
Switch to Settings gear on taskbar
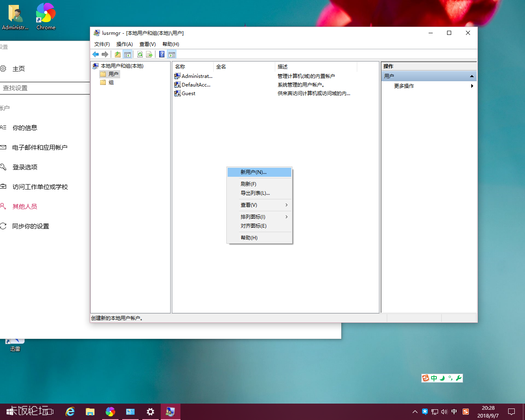click(151, 412)
